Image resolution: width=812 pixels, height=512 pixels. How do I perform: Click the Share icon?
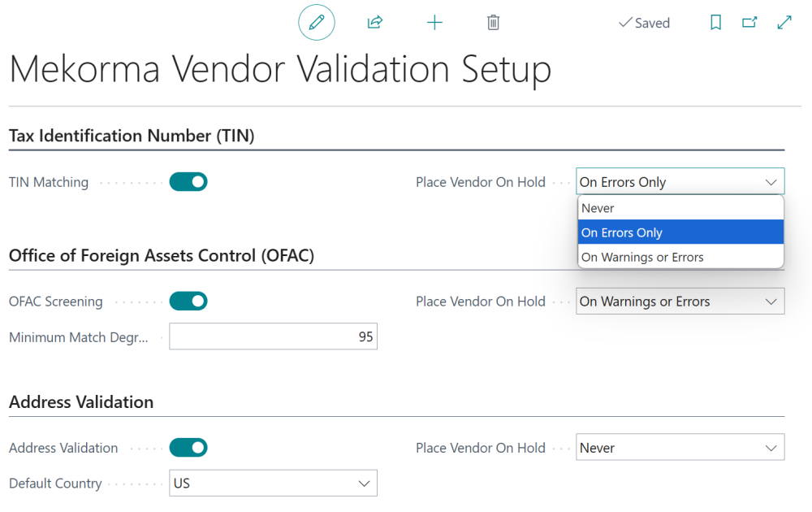[x=374, y=22]
